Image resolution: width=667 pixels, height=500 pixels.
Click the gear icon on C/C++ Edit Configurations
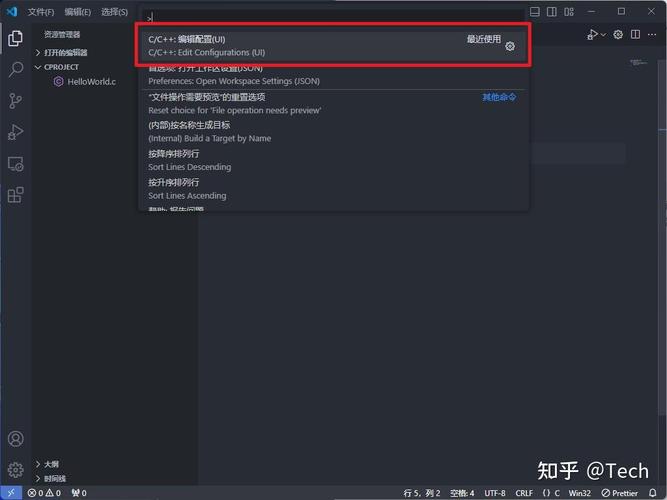pyautogui.click(x=510, y=46)
